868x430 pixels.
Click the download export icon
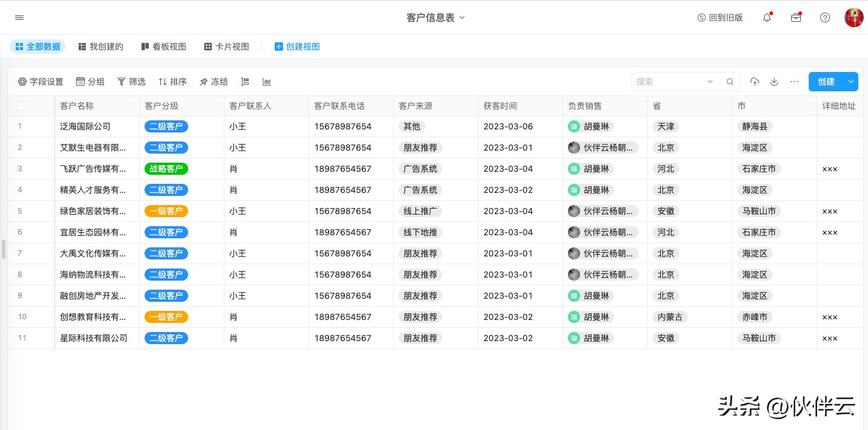point(774,82)
